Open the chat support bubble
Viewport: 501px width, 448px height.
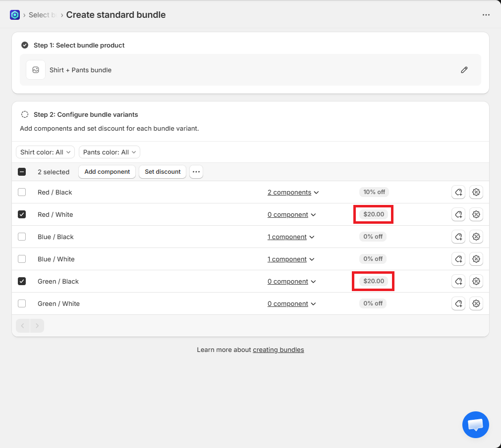(x=475, y=425)
